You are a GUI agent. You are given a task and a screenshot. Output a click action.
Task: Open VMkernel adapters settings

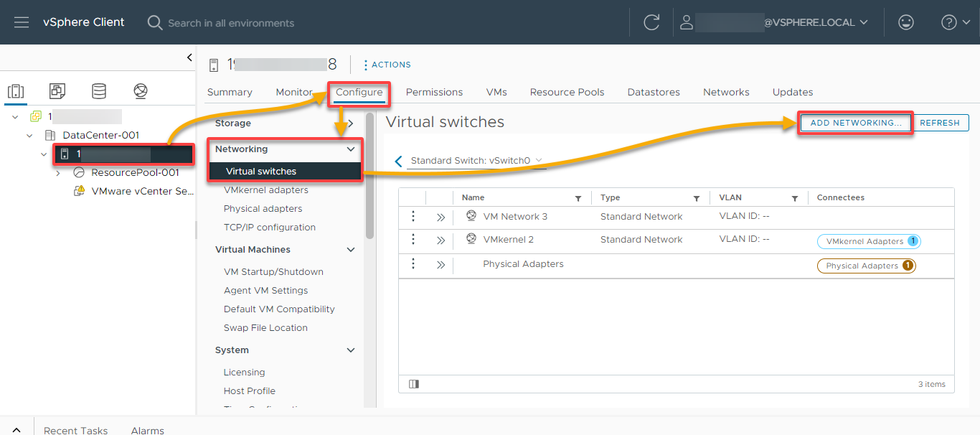266,190
